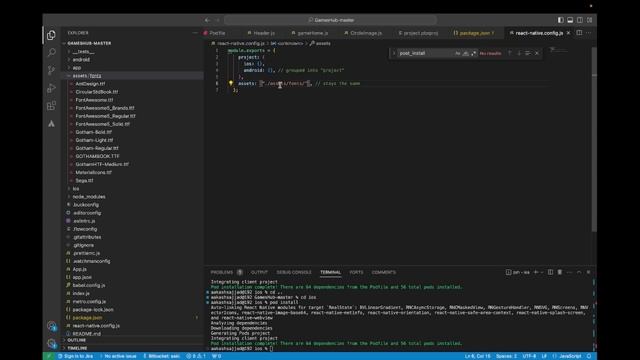
Task: Close the terminal panel
Action: click(x=588, y=272)
